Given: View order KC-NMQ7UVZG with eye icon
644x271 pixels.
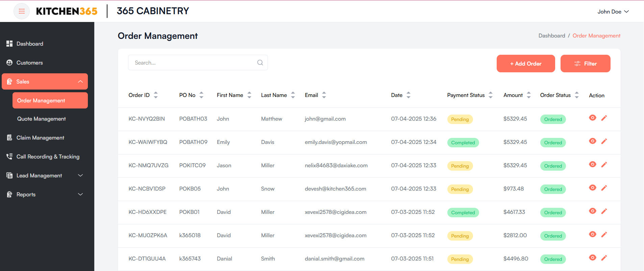Looking at the screenshot, I should pos(593,164).
